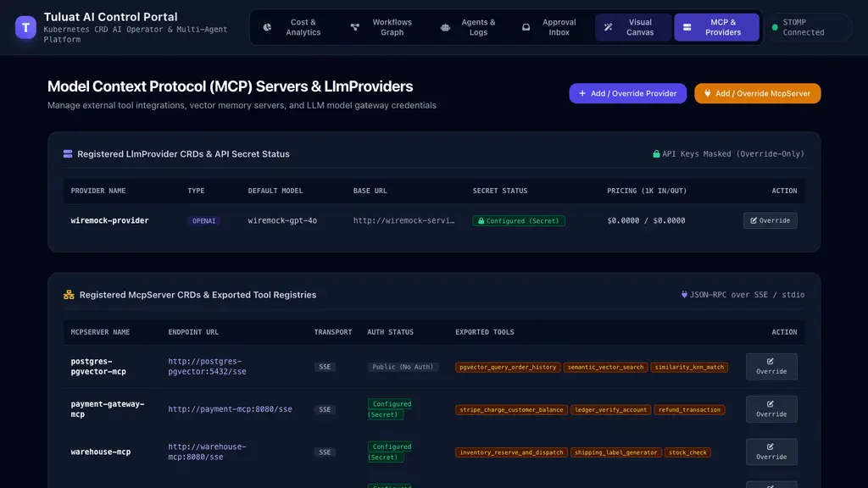Click the warehouse-mcp:8080/sse endpoint URL
Viewport: 868px width, 488px height.
click(207, 452)
